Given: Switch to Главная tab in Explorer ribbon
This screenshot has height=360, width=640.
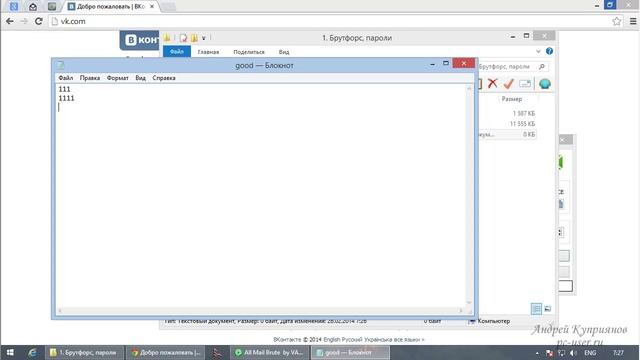Looking at the screenshot, I should point(208,52).
